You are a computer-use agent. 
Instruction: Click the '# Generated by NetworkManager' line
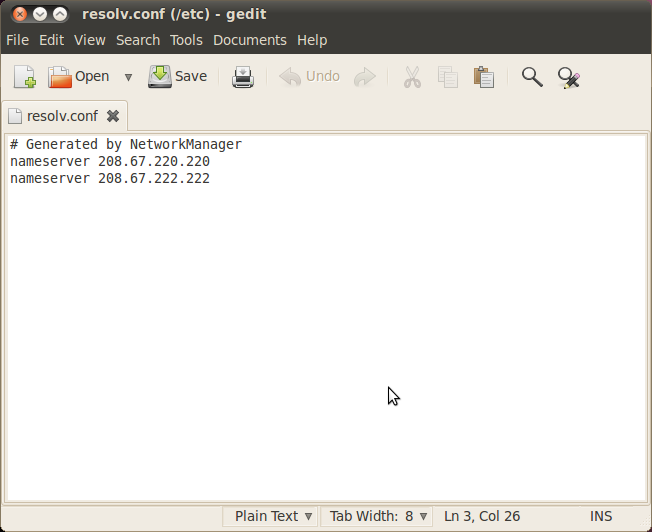click(126, 144)
